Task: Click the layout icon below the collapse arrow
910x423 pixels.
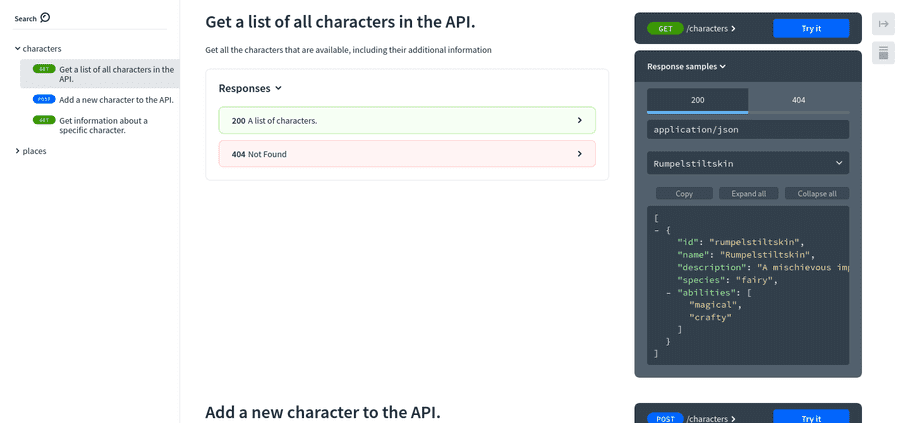Action: click(x=883, y=53)
